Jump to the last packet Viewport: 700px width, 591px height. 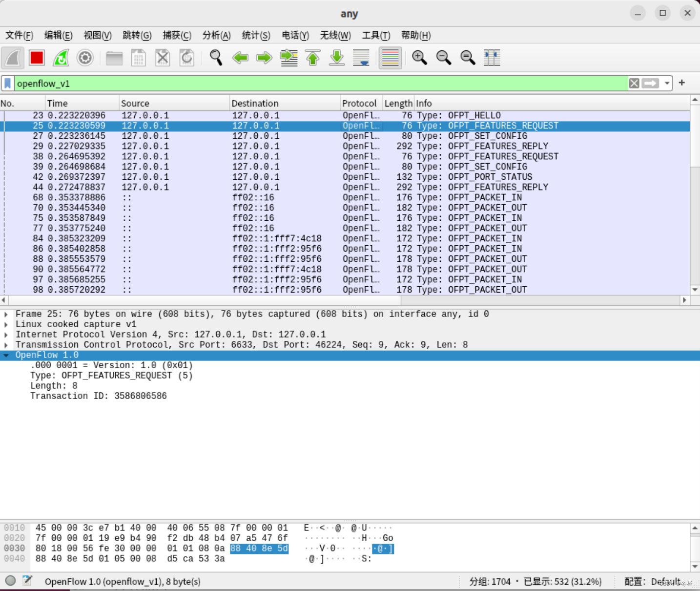pyautogui.click(x=337, y=58)
